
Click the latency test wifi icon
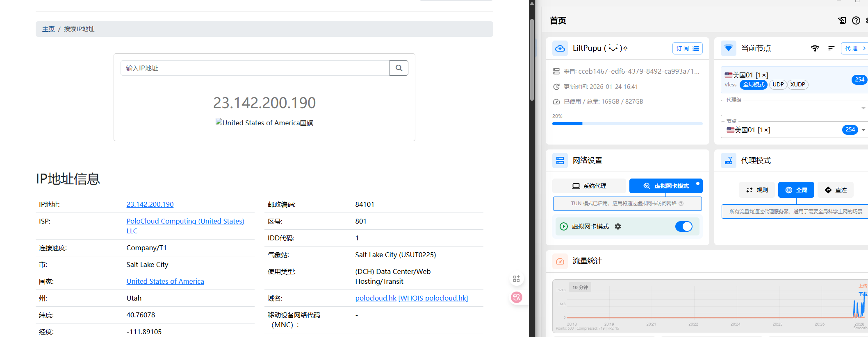pos(815,48)
